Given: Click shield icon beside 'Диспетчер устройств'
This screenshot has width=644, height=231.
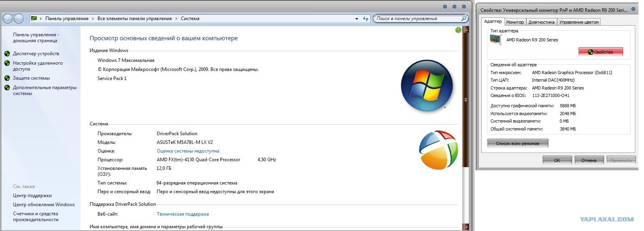Looking at the screenshot, I should coord(7,54).
